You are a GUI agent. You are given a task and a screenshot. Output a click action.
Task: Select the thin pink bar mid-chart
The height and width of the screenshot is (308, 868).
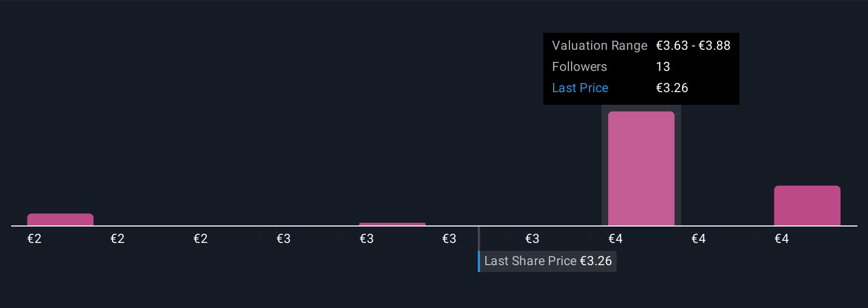tap(392, 224)
